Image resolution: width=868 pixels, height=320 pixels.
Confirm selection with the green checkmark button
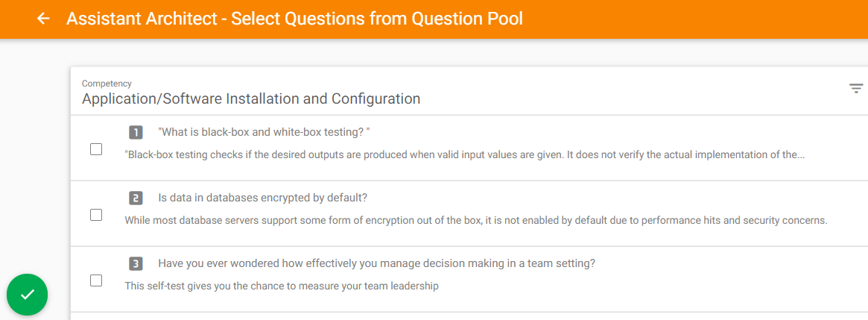27,295
